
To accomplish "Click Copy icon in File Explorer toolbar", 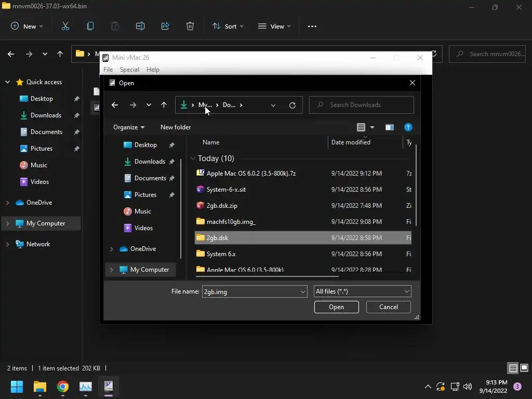I will click(x=90, y=26).
